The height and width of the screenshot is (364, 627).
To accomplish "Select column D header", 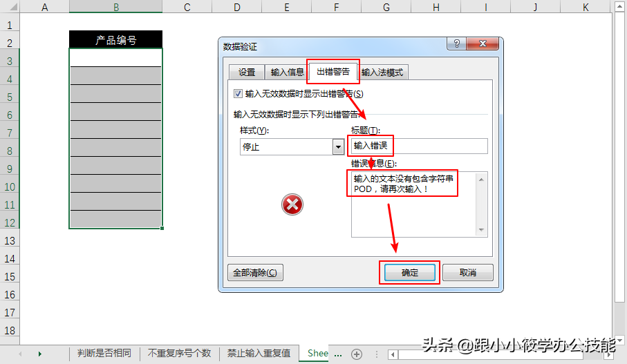I will point(237,7).
